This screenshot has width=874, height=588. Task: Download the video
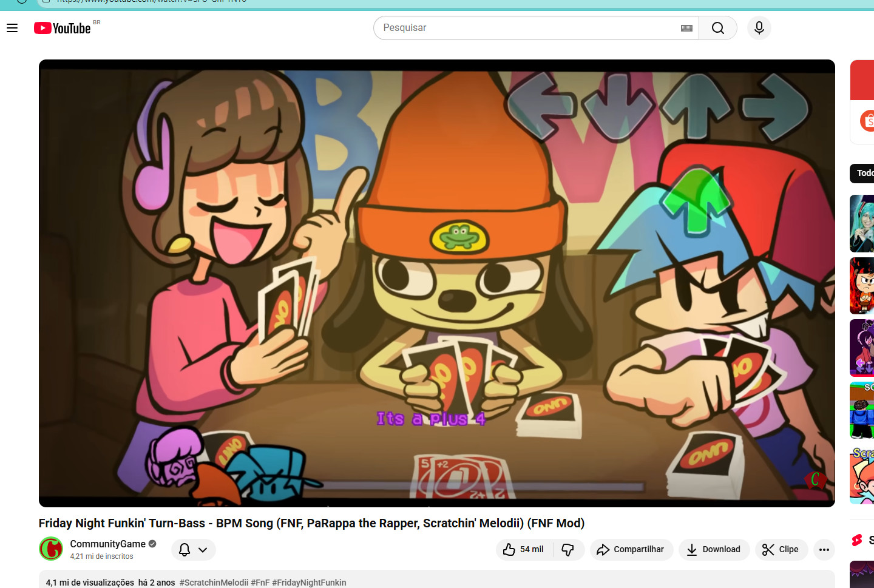pos(714,549)
